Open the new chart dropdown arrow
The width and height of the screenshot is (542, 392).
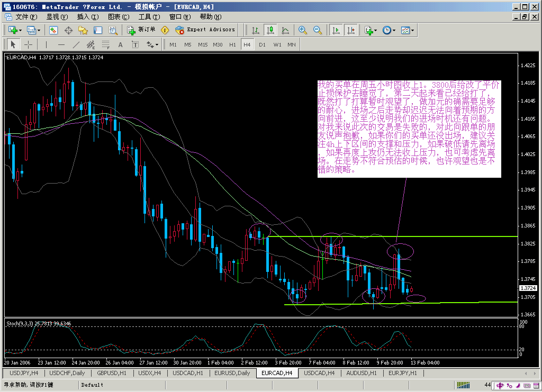[19, 30]
